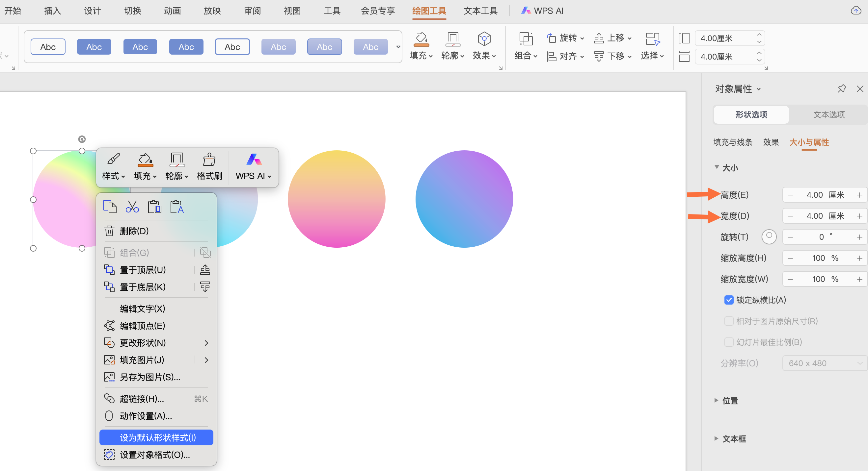Choose Set as Default Shape Style

click(x=157, y=437)
